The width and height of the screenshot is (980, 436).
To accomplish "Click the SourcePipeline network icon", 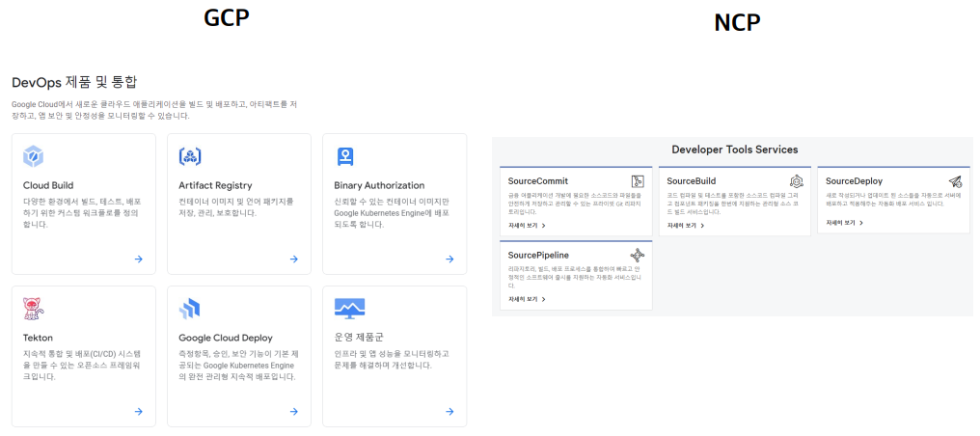I will [637, 255].
